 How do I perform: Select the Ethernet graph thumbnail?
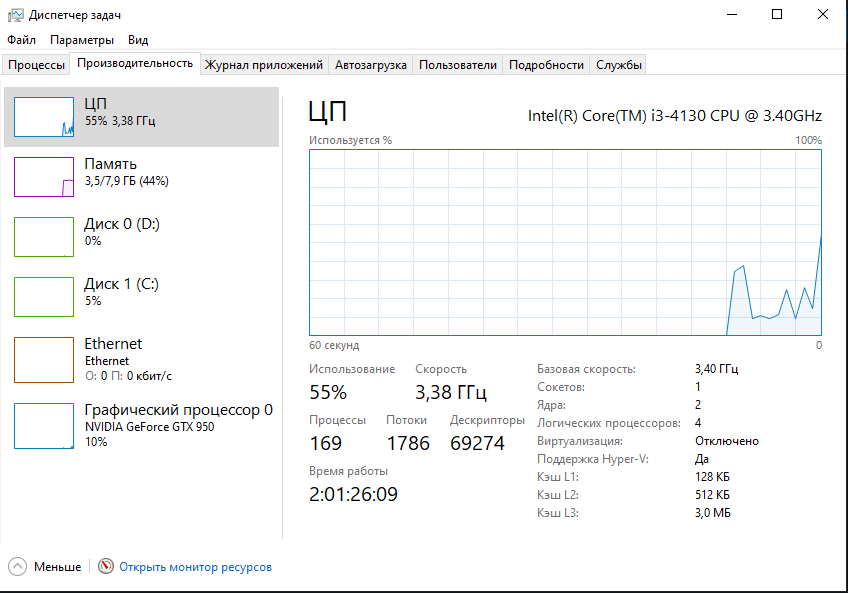pyautogui.click(x=44, y=360)
